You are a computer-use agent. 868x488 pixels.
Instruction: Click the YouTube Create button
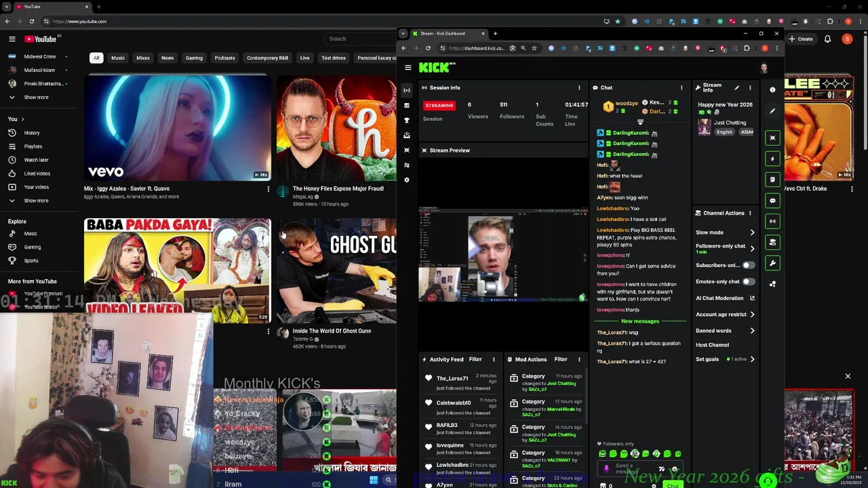pos(801,39)
